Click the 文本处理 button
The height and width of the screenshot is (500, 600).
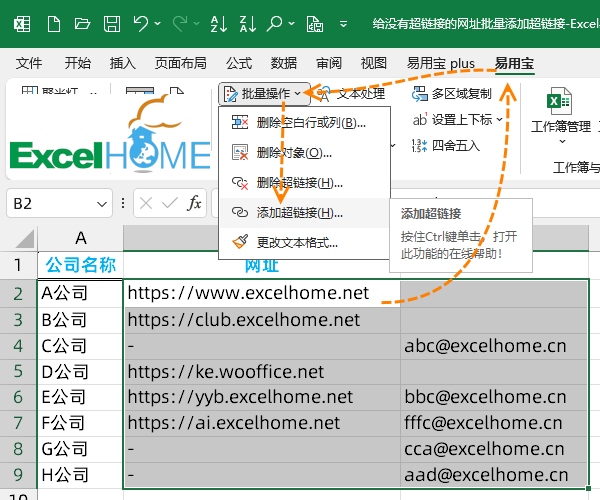click(x=352, y=94)
